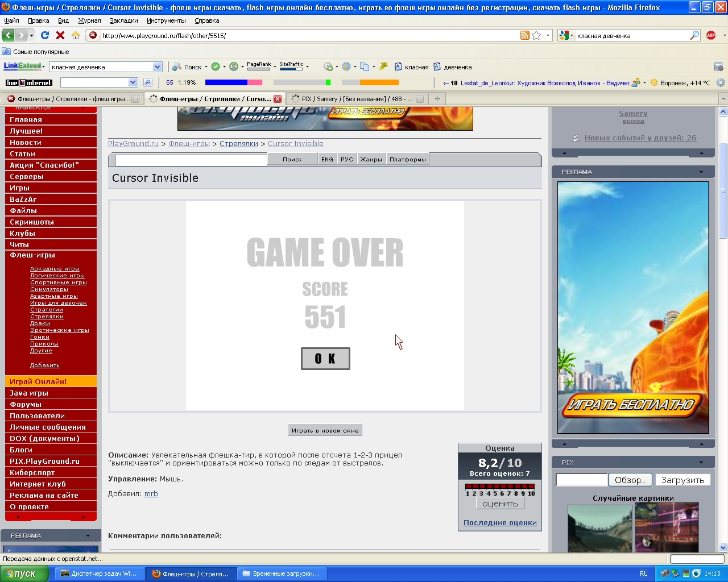Select rating 3 radio button
Image resolution: width=728 pixels, height=582 pixels.
click(x=481, y=487)
